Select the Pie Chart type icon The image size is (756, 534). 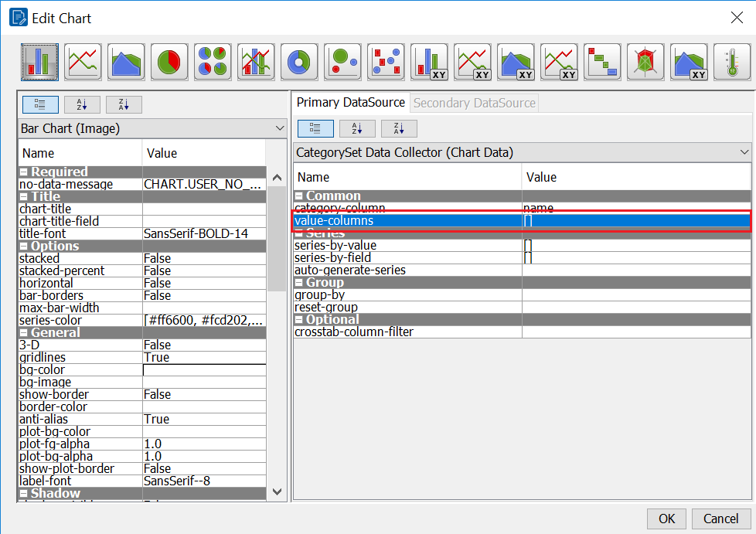point(169,62)
